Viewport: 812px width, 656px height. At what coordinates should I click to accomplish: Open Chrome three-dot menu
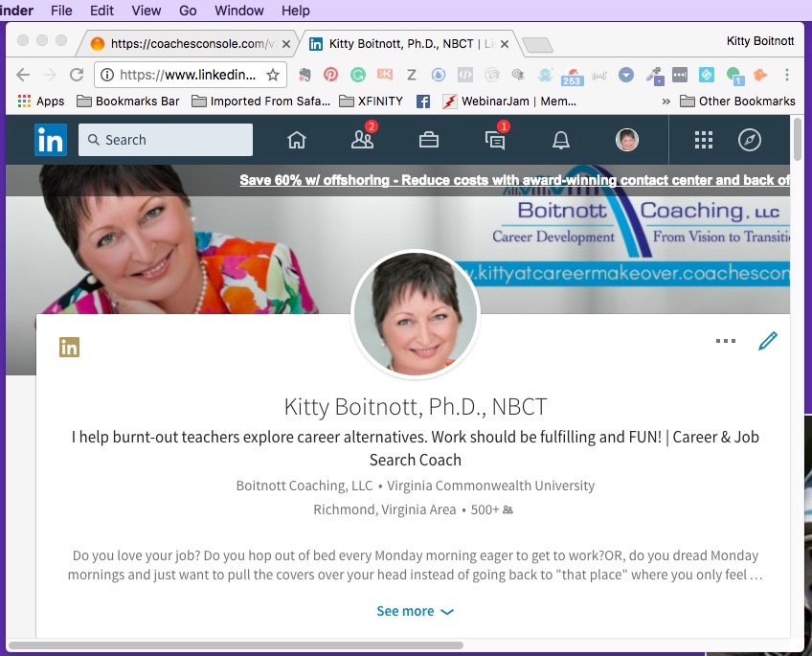click(787, 75)
